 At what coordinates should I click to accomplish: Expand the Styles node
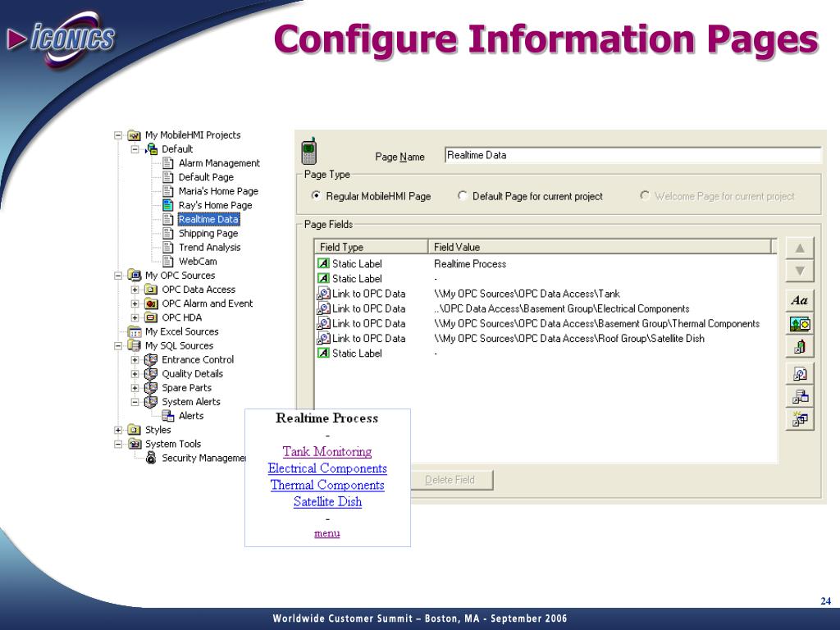click(x=118, y=430)
